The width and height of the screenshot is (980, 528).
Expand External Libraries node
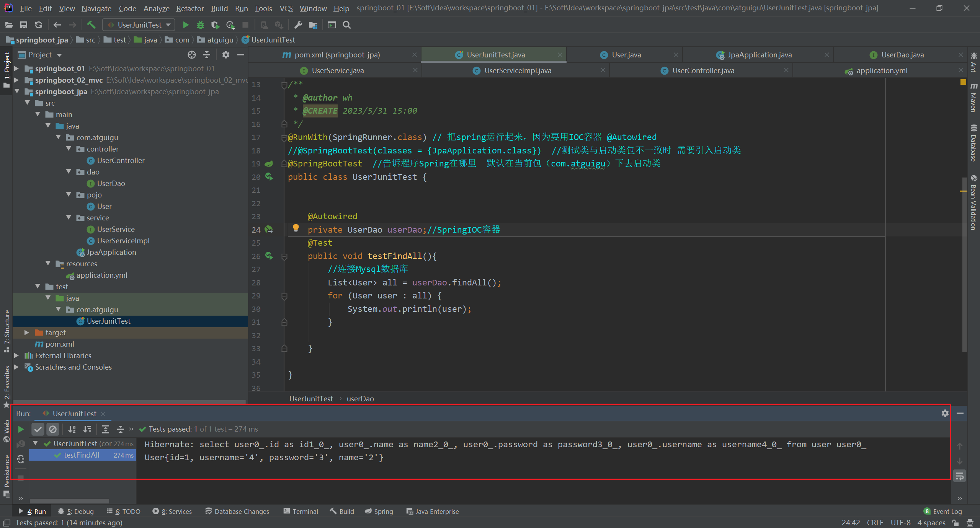click(x=16, y=355)
